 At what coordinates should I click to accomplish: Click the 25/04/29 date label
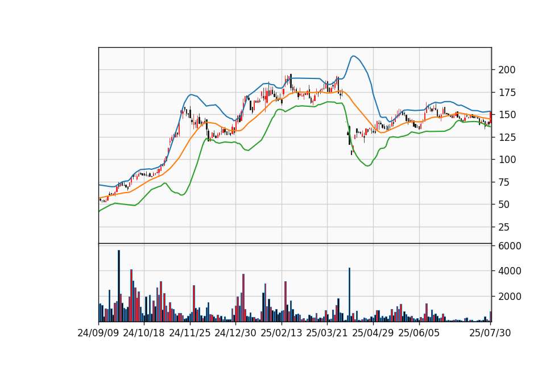373,333
